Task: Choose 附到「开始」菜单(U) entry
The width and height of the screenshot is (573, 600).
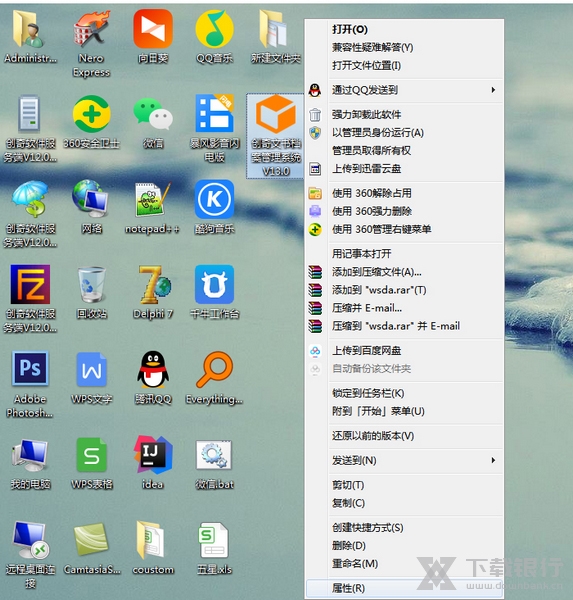Action: pyautogui.click(x=404, y=411)
